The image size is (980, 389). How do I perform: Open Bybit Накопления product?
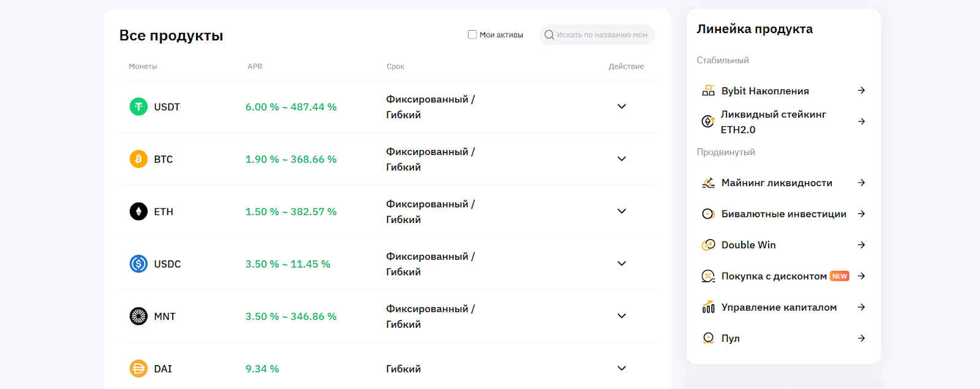pyautogui.click(x=765, y=91)
